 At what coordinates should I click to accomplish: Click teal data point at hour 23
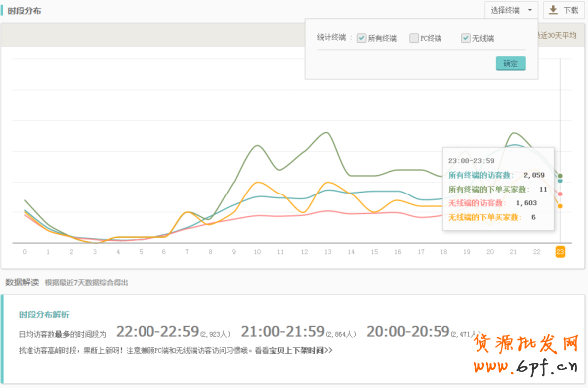click(560, 181)
